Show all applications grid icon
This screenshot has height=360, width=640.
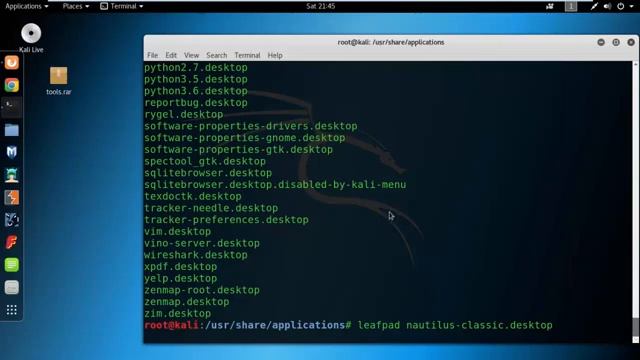tap(11, 310)
